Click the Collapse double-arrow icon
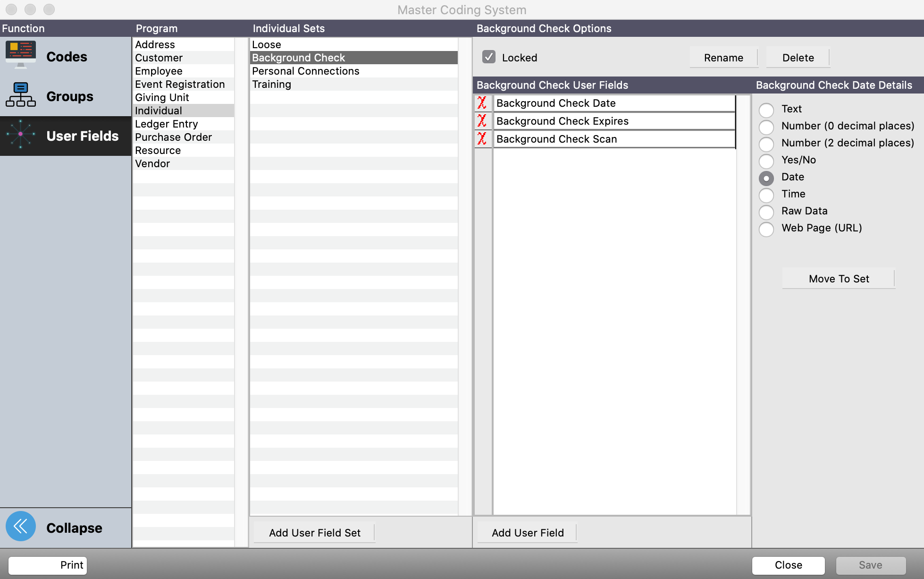This screenshot has width=924, height=579. 20,526
